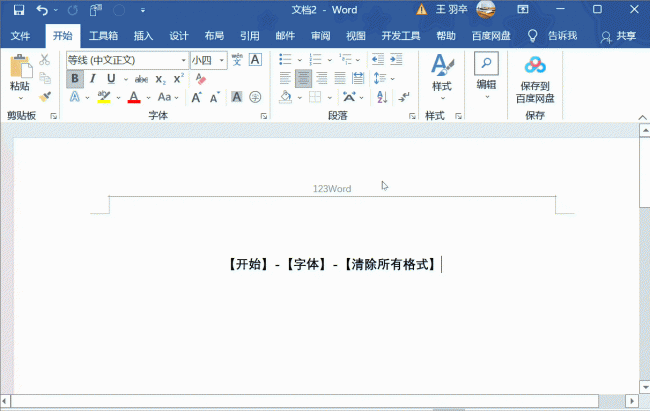
Task: Insert enclosed character icon
Action: [255, 97]
